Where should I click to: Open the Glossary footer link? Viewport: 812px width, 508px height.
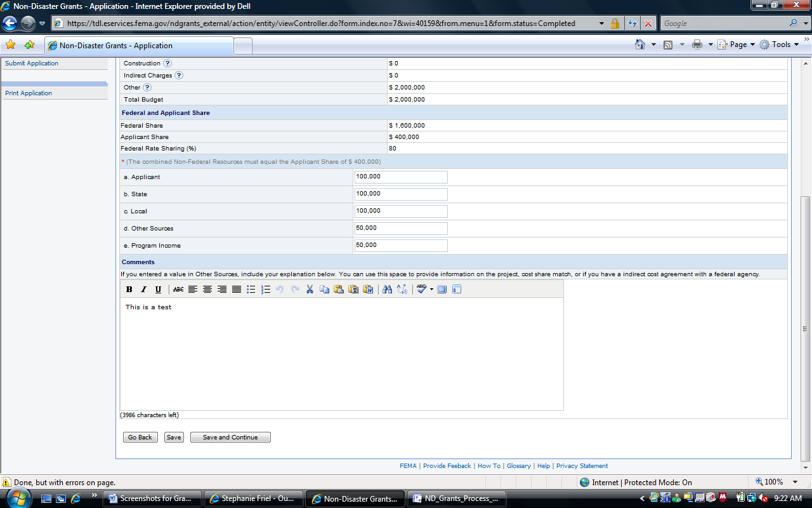[x=519, y=466]
